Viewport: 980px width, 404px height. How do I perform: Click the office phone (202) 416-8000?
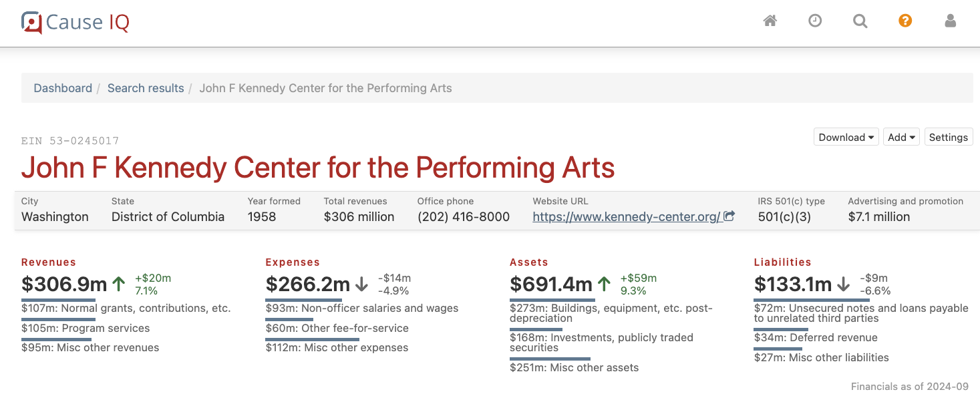pyautogui.click(x=464, y=217)
